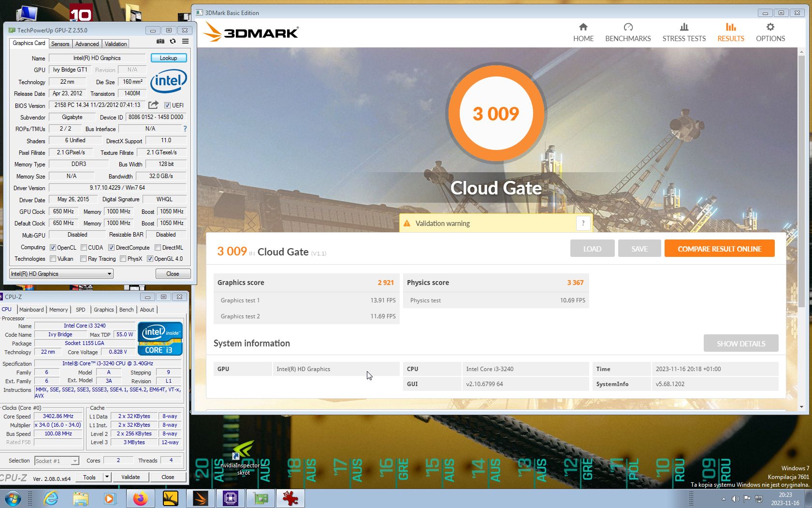The height and width of the screenshot is (508, 812).
Task: Click the 3DMark scrollbar down arrow
Action: click(x=801, y=407)
